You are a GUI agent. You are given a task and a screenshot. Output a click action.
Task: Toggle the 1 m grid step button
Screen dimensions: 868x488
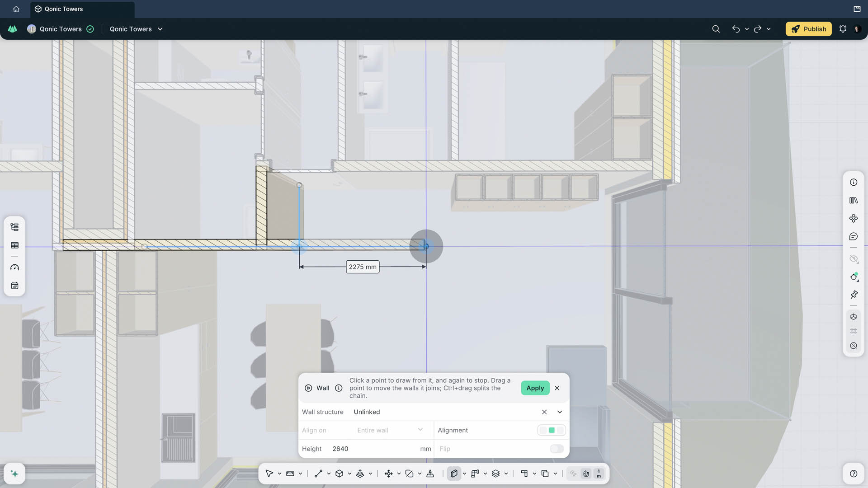pyautogui.click(x=599, y=474)
